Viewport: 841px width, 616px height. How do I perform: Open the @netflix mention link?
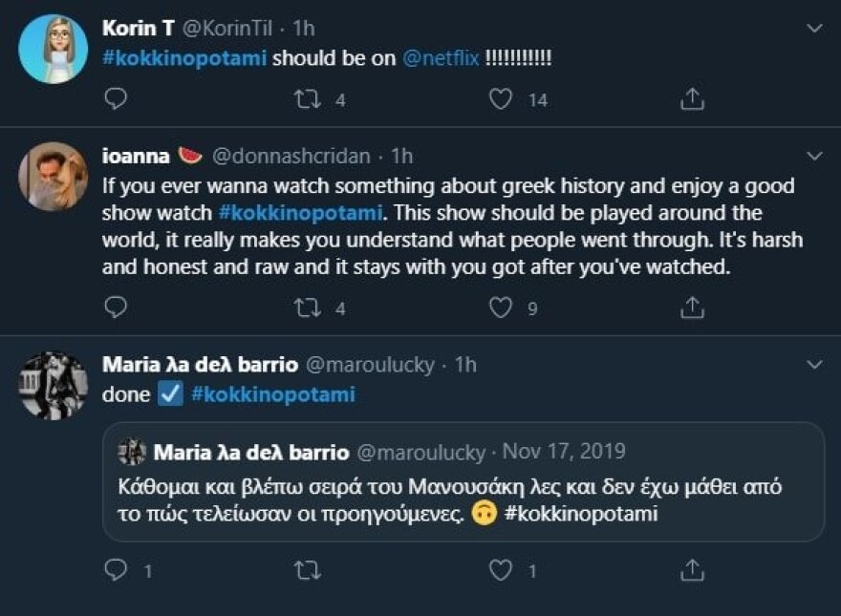click(x=439, y=58)
